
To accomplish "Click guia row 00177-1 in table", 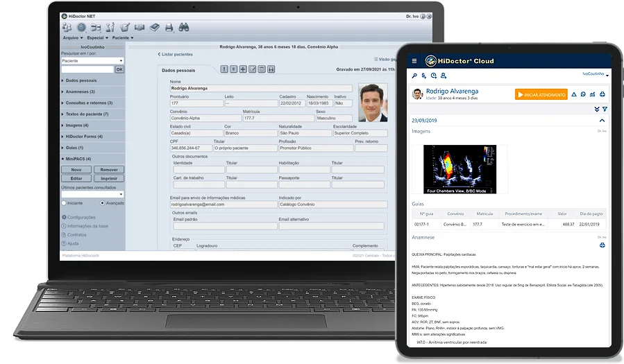I will 509,225.
